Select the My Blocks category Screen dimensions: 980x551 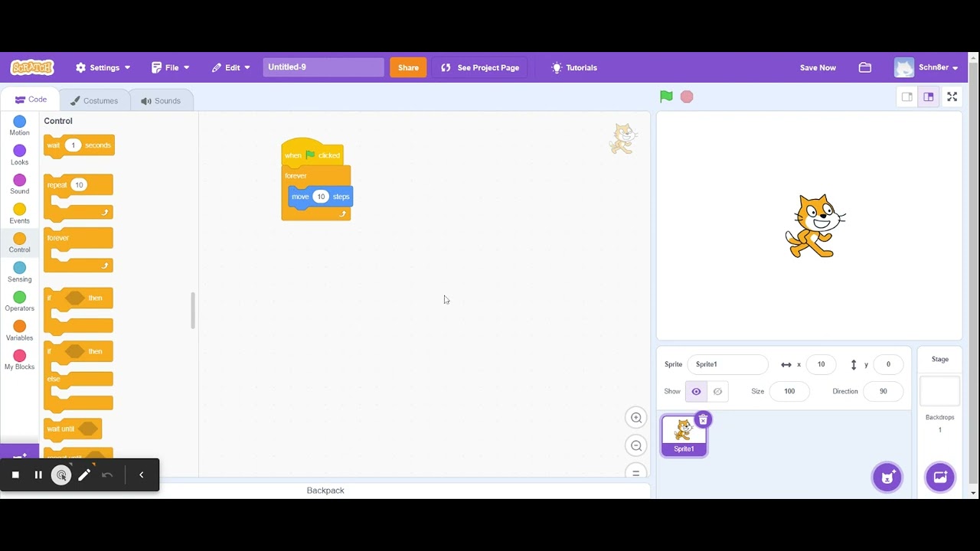(x=20, y=360)
